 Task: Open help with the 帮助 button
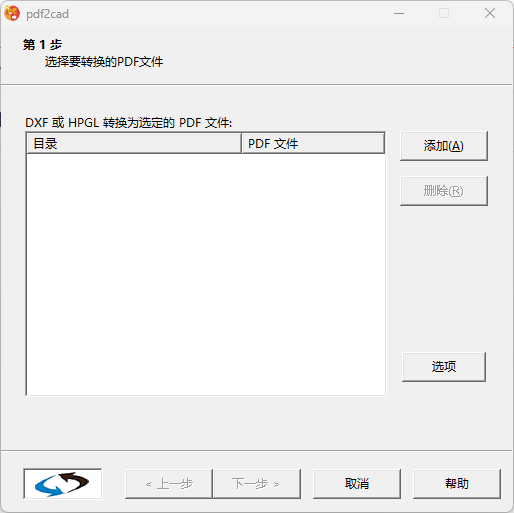(457, 484)
